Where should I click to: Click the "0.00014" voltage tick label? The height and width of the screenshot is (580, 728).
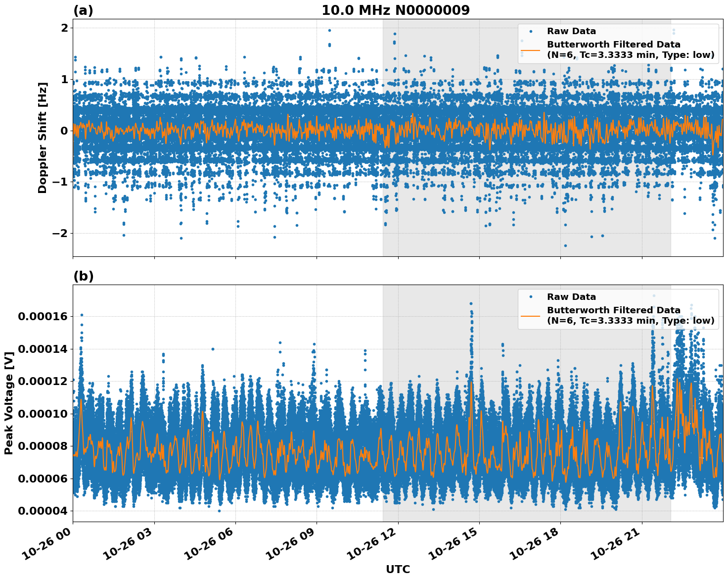[x=43, y=349]
